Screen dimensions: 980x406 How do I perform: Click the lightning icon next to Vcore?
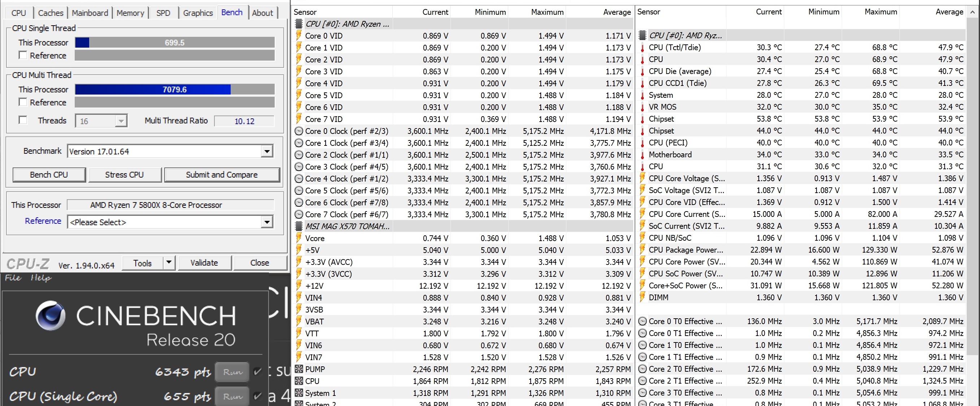[299, 238]
